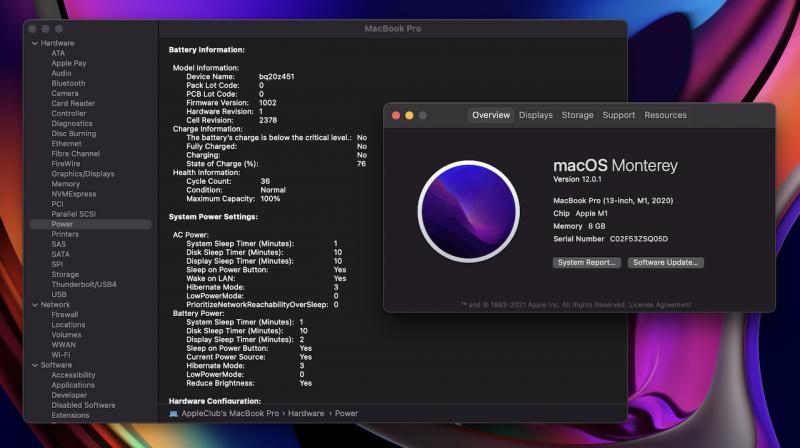Select Apple Pay in the sidebar
The height and width of the screenshot is (448, 800).
[x=69, y=63]
